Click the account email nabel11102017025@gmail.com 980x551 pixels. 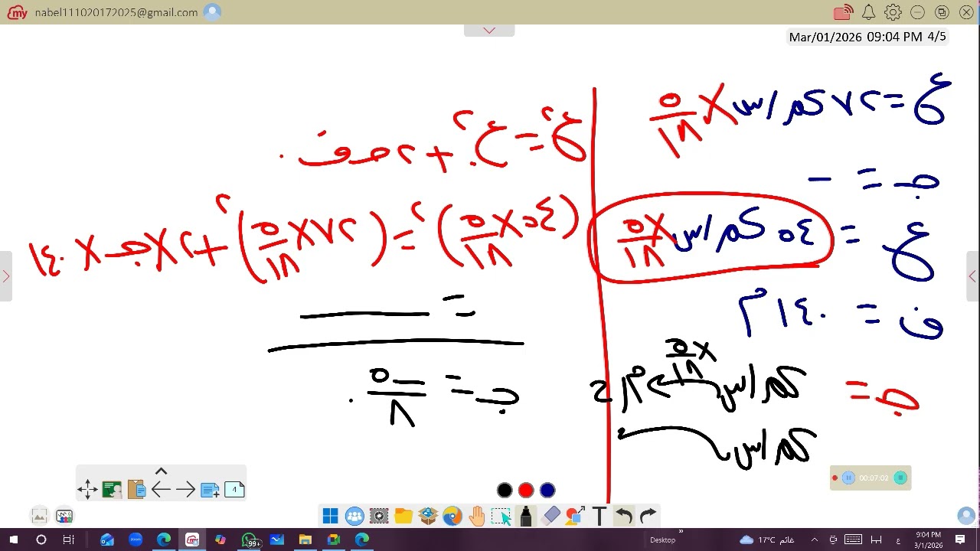pos(116,12)
